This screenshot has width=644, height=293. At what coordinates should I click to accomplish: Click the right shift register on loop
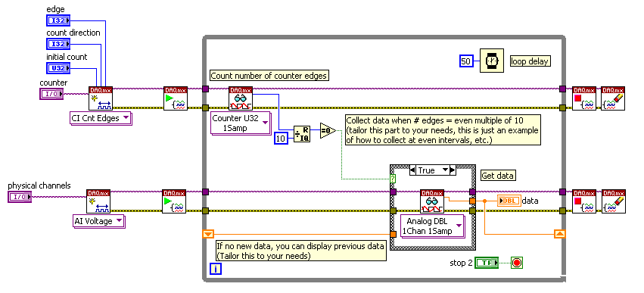point(560,234)
